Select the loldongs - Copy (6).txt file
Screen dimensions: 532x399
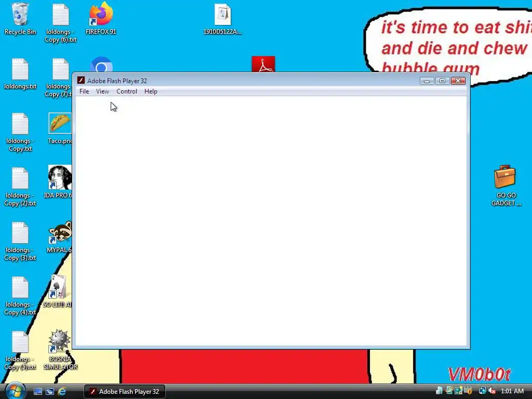click(61, 22)
